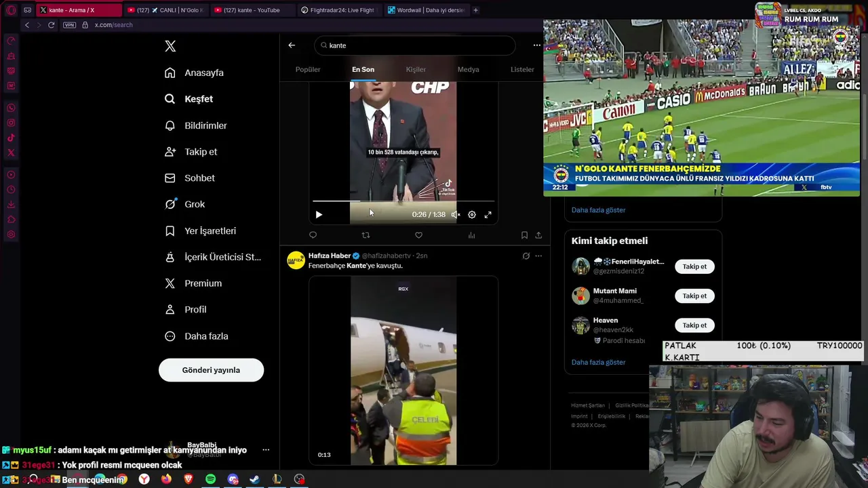868x488 pixels.
Task: Open Yer İşaretleri bookmarks
Action: [201, 230]
